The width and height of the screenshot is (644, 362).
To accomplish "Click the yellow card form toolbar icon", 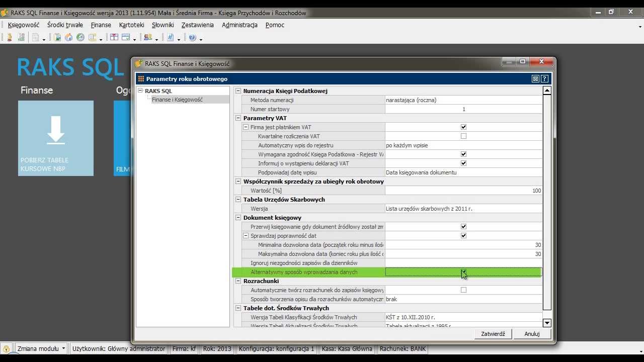I will 92,38.
